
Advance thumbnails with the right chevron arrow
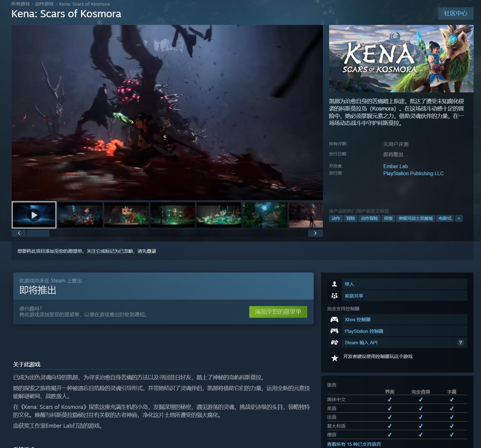point(315,233)
